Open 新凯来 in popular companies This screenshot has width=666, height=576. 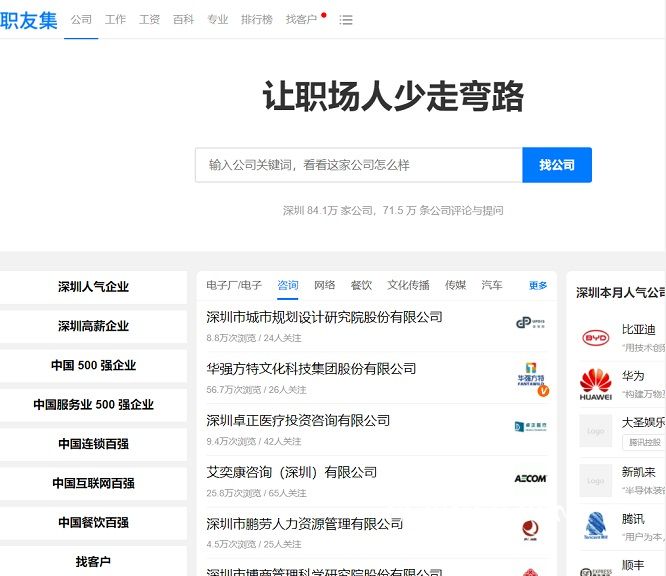638,472
